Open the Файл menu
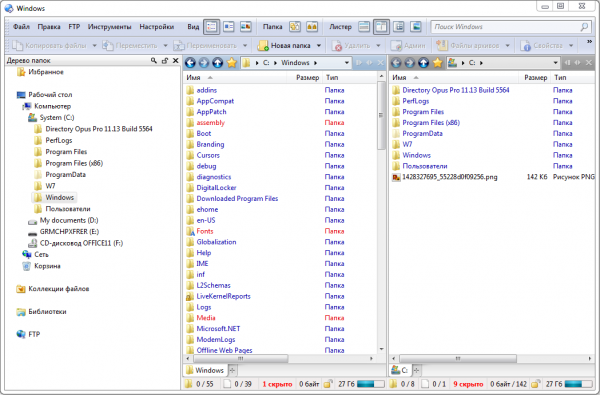600x395 pixels. 21,27
